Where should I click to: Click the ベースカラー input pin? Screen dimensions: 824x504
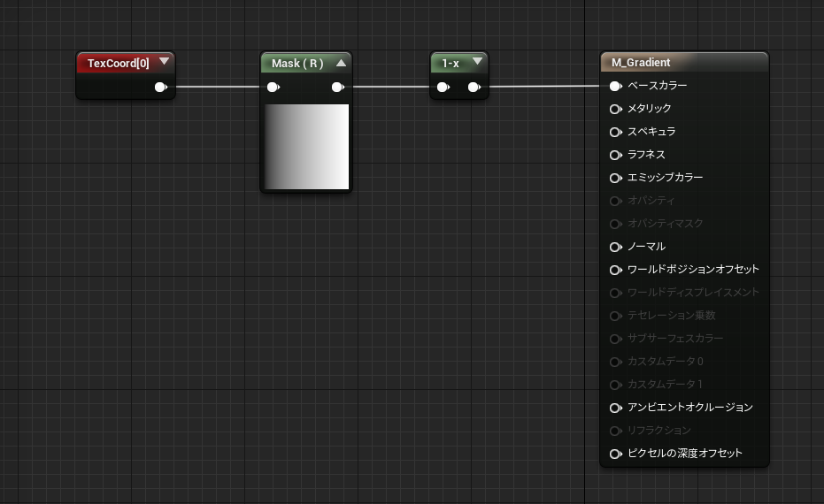point(615,86)
